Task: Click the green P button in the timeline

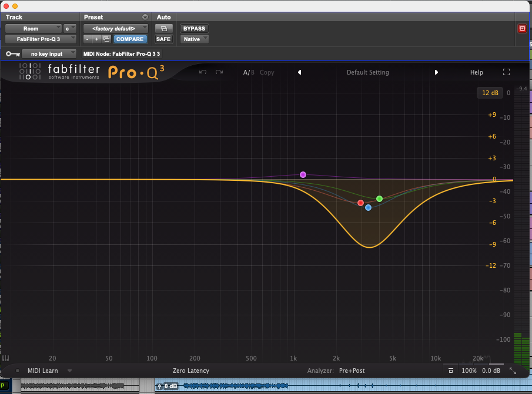Action: point(3,385)
